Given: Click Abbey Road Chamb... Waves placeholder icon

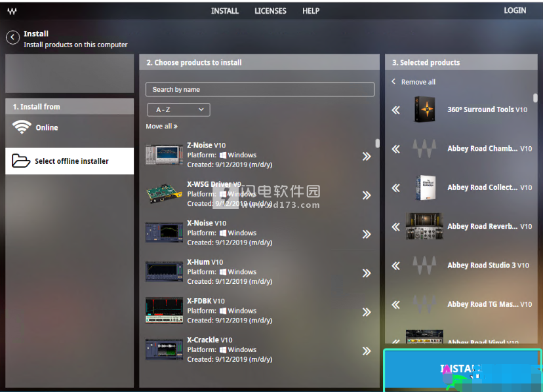Looking at the screenshot, I should 424,148.
